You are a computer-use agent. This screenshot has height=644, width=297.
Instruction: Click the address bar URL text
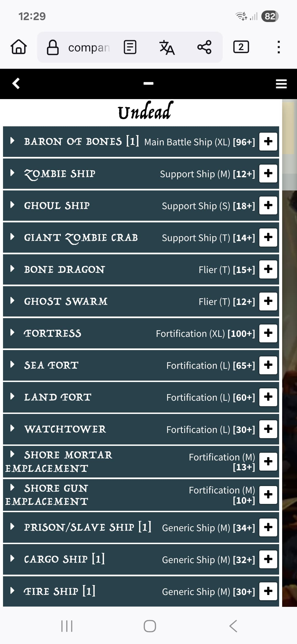tap(89, 48)
